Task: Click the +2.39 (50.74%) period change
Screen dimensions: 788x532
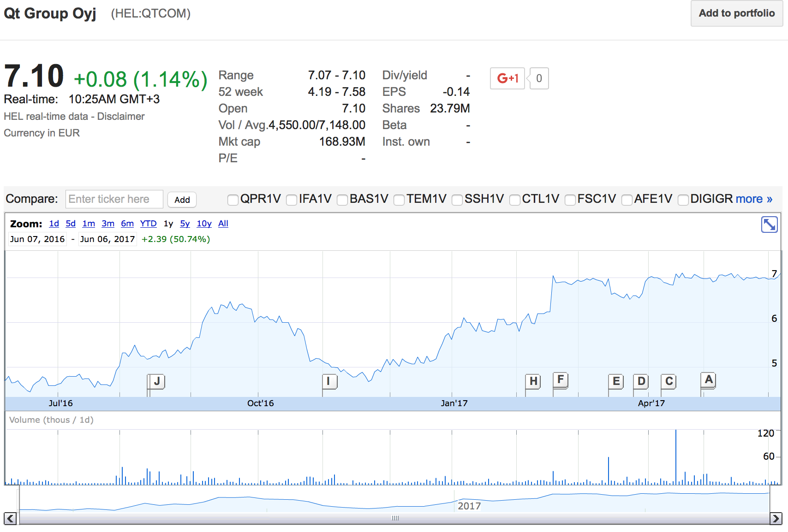Action: [176, 239]
